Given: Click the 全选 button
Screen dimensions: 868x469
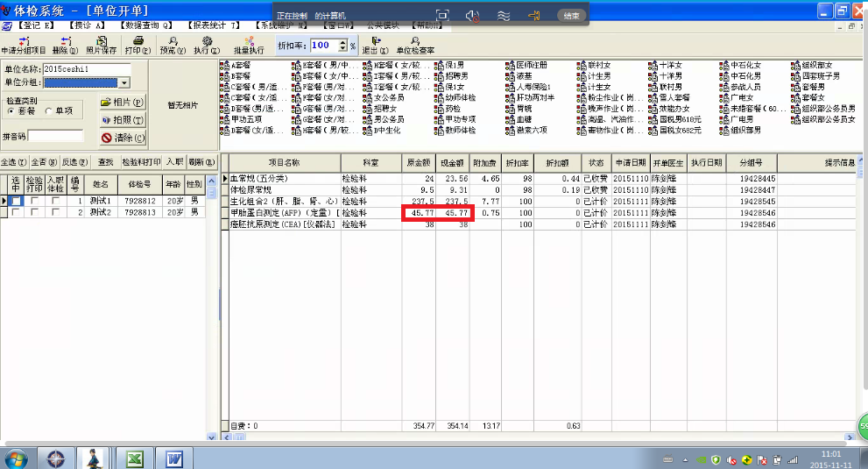Looking at the screenshot, I should click(11, 162).
